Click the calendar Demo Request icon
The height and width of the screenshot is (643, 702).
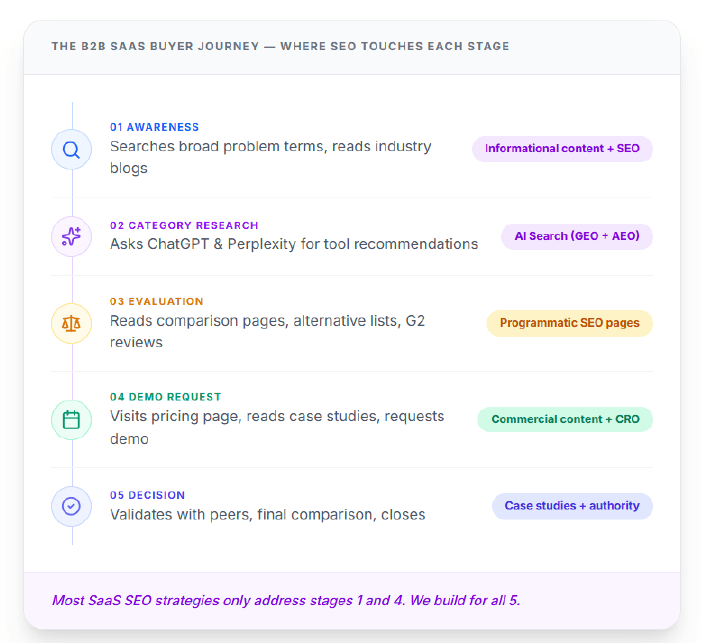pyautogui.click(x=71, y=420)
